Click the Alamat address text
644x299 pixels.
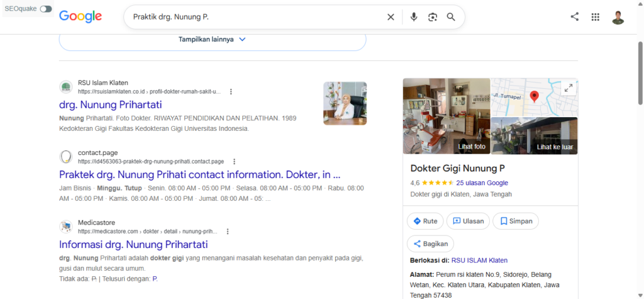(485, 285)
